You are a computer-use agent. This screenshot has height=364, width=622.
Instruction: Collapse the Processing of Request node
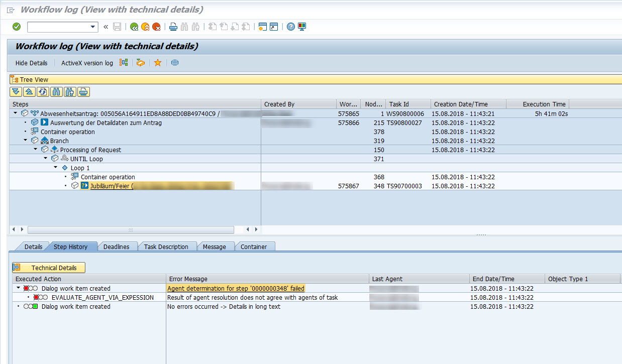(x=36, y=150)
